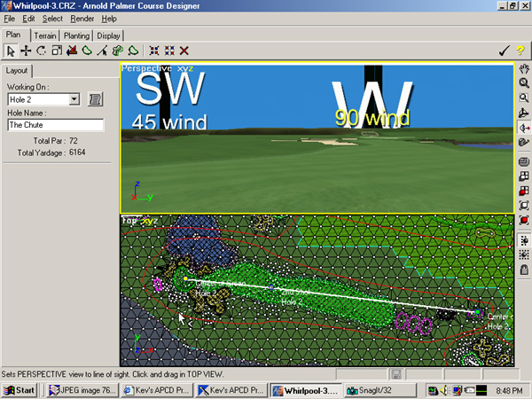Toggle the padlock lock icon

(524, 270)
